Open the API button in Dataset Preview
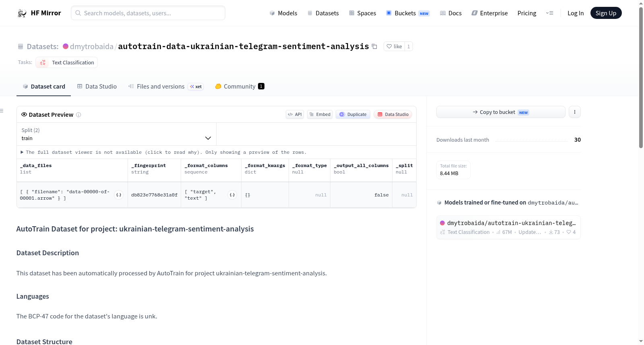644x345 pixels. (295, 114)
